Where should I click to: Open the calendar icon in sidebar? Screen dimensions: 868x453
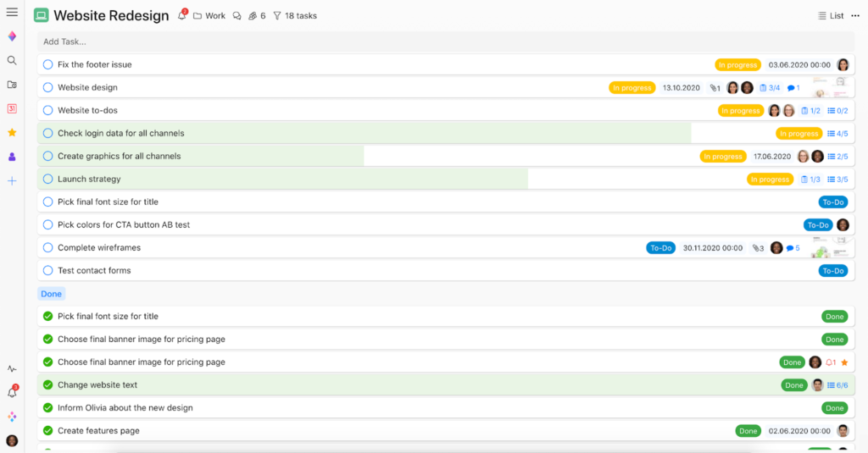(x=12, y=108)
